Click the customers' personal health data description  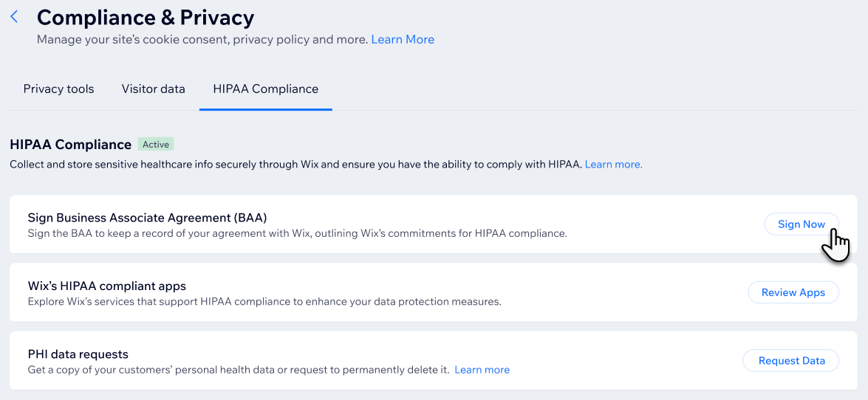[x=238, y=370]
